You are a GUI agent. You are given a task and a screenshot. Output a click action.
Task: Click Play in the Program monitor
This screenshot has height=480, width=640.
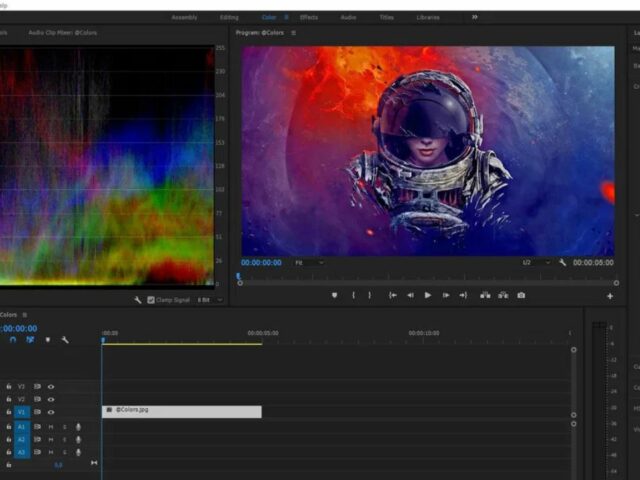(428, 295)
